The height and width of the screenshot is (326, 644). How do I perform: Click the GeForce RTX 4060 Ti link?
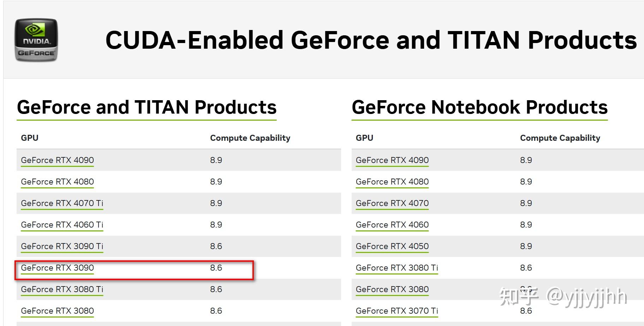coord(62,225)
